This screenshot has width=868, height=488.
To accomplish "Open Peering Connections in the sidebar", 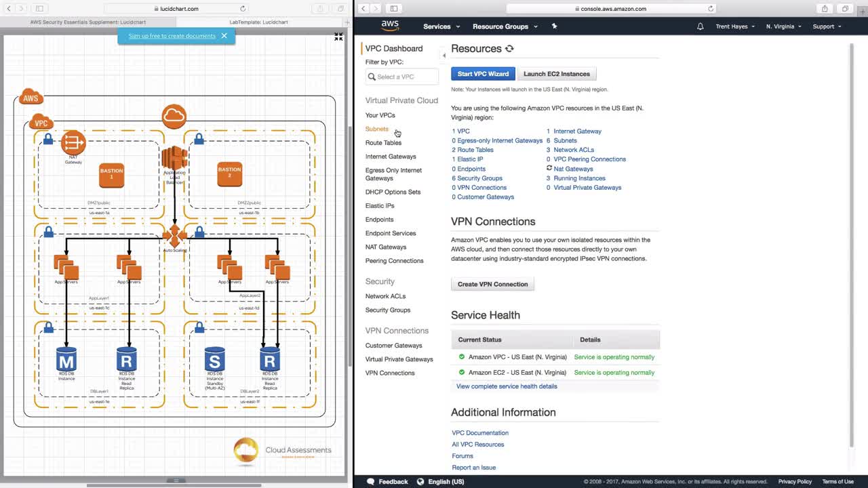I will click(x=394, y=261).
